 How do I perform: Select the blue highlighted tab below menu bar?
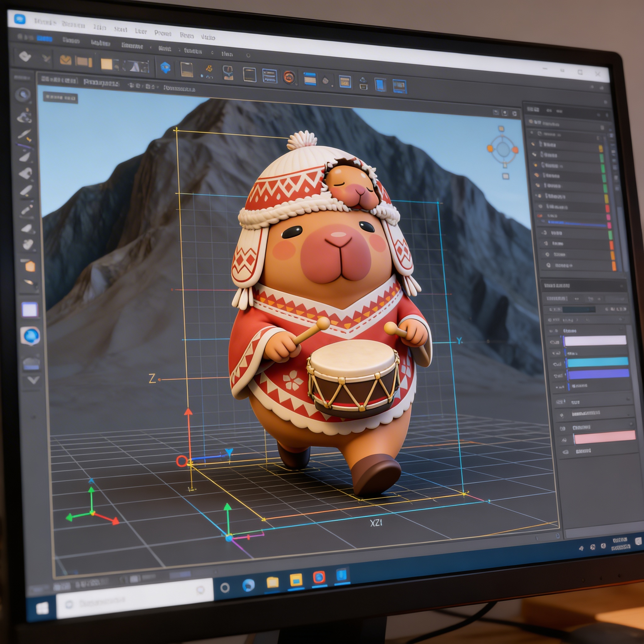[44, 39]
